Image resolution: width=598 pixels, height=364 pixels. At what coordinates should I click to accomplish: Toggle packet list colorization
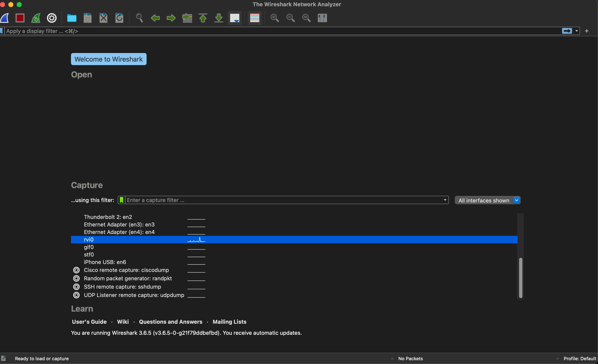click(x=255, y=18)
